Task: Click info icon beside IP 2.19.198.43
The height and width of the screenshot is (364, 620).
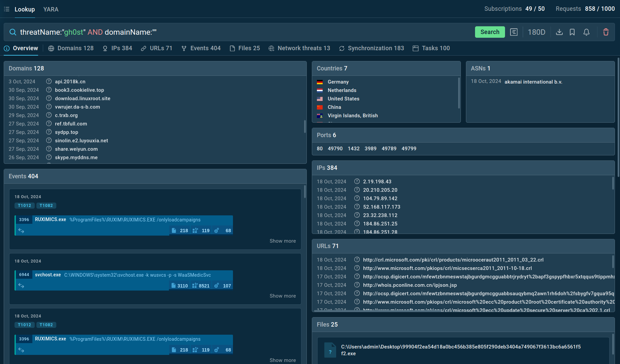Action: pyautogui.click(x=357, y=181)
